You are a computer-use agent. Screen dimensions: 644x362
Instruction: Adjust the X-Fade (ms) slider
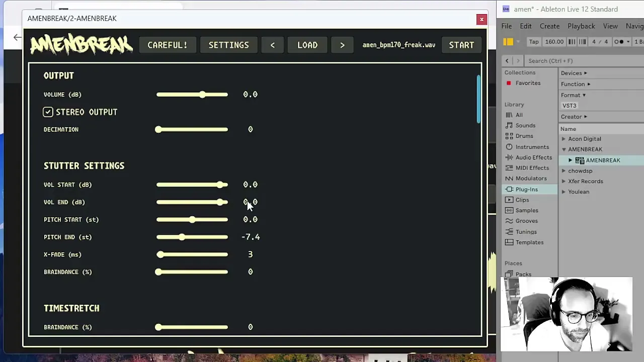click(192, 255)
